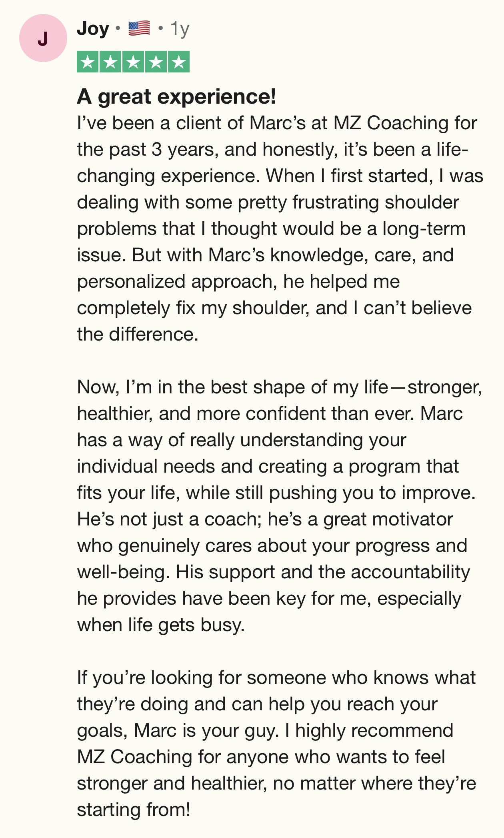504x838 pixels.
Task: Select the fourth green star
Action: [156, 62]
